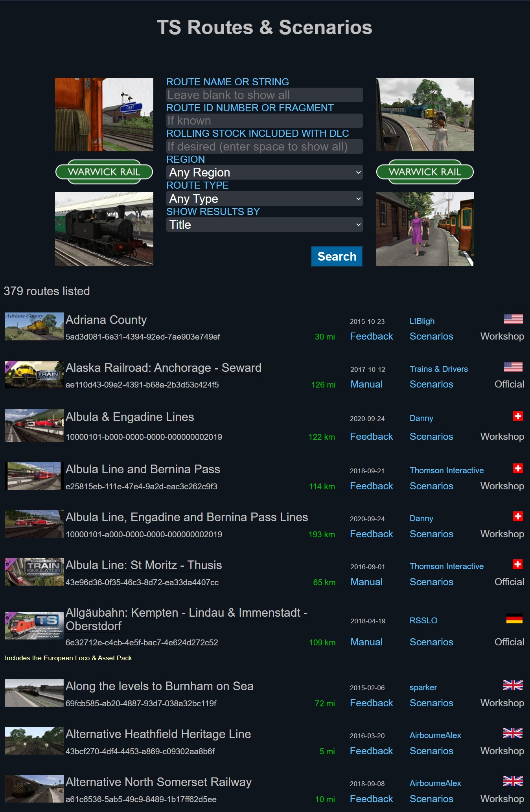Open Adriana County thumbnail image
The height and width of the screenshot is (812, 530).
(34, 326)
